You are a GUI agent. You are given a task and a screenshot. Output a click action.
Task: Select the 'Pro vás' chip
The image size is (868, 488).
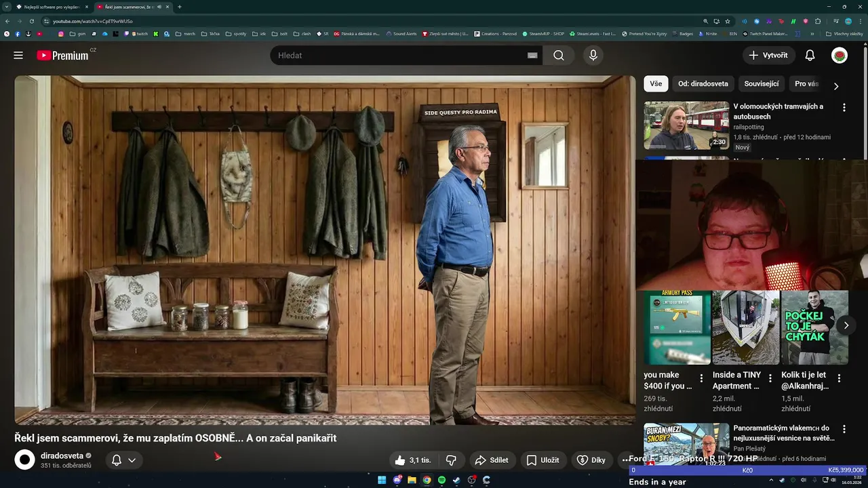click(806, 84)
